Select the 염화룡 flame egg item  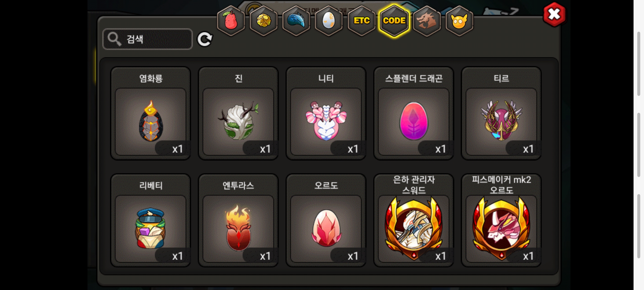(151, 113)
